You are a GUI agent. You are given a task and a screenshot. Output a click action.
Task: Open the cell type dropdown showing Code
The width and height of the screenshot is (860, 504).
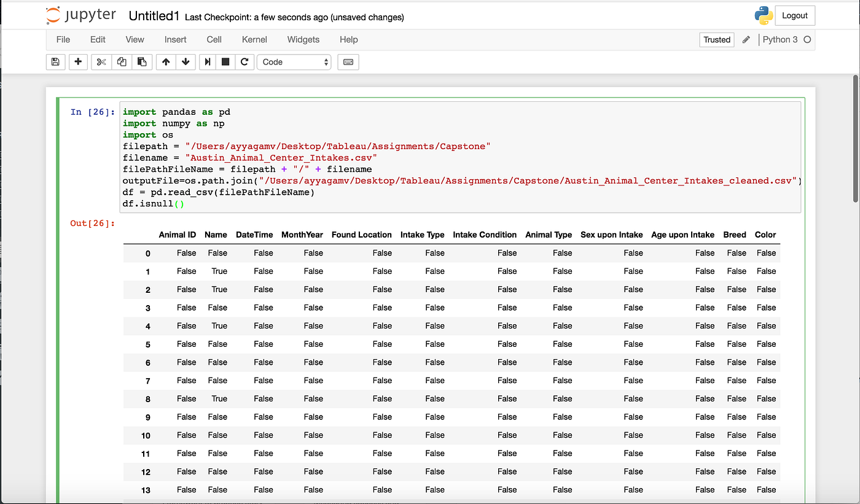294,61
